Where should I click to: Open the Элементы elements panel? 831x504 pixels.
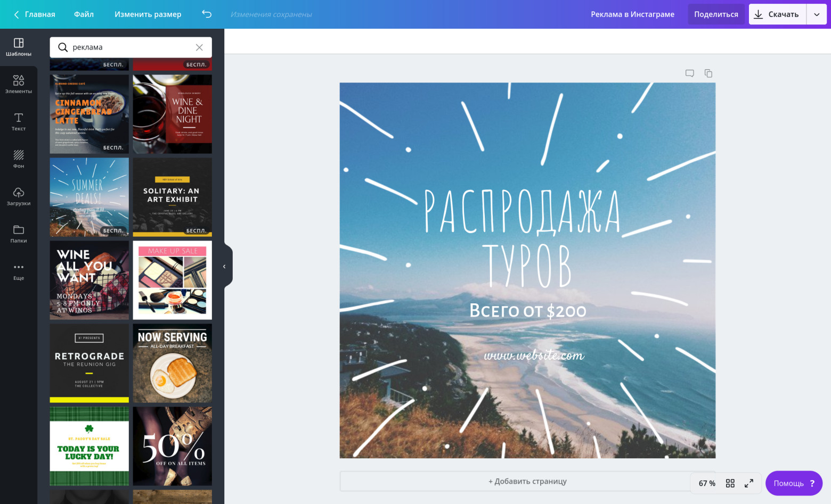pos(19,84)
